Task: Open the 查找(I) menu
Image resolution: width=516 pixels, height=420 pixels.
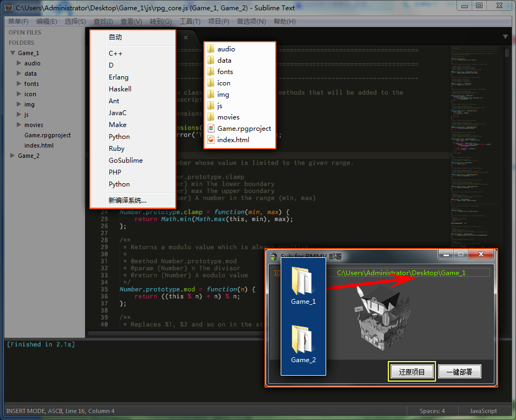Action: 103,22
